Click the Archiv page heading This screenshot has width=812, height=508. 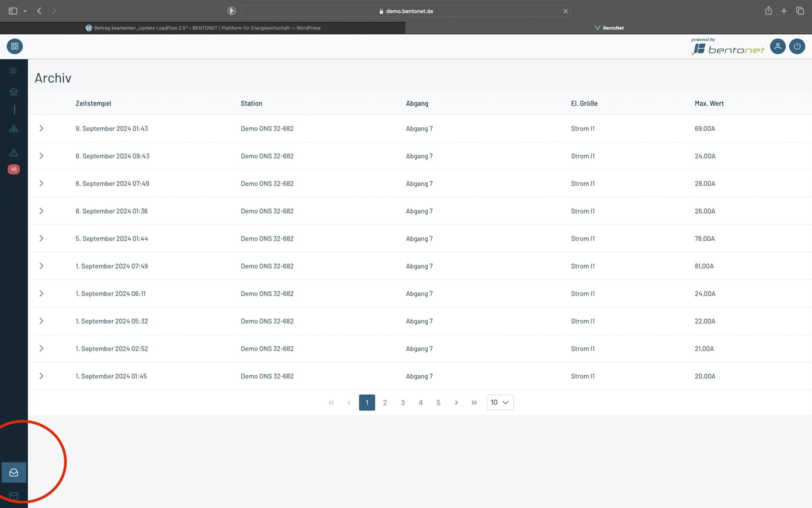(x=53, y=78)
